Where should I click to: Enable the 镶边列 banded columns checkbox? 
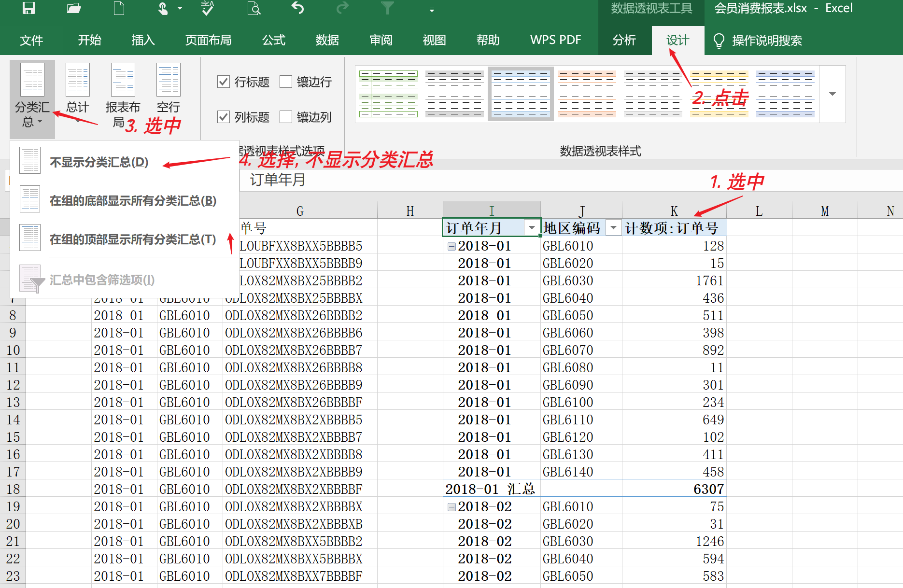tap(286, 117)
